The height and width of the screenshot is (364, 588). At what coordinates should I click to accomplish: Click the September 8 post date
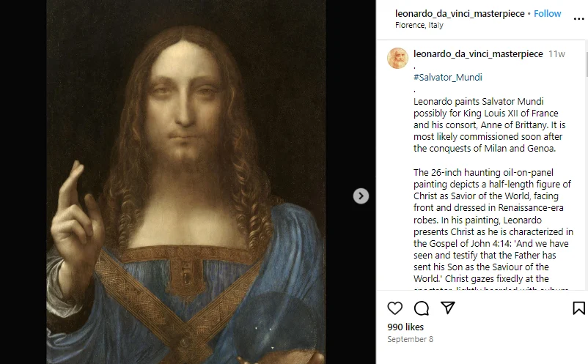[x=410, y=339]
